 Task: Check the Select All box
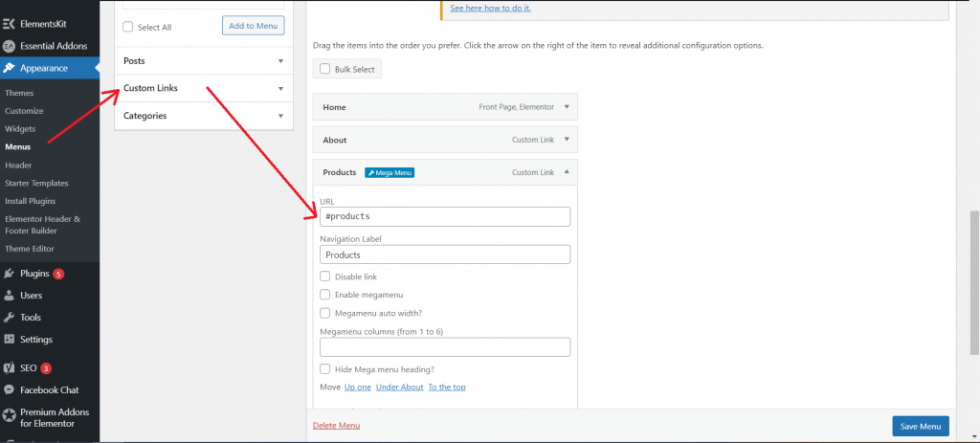tap(128, 27)
